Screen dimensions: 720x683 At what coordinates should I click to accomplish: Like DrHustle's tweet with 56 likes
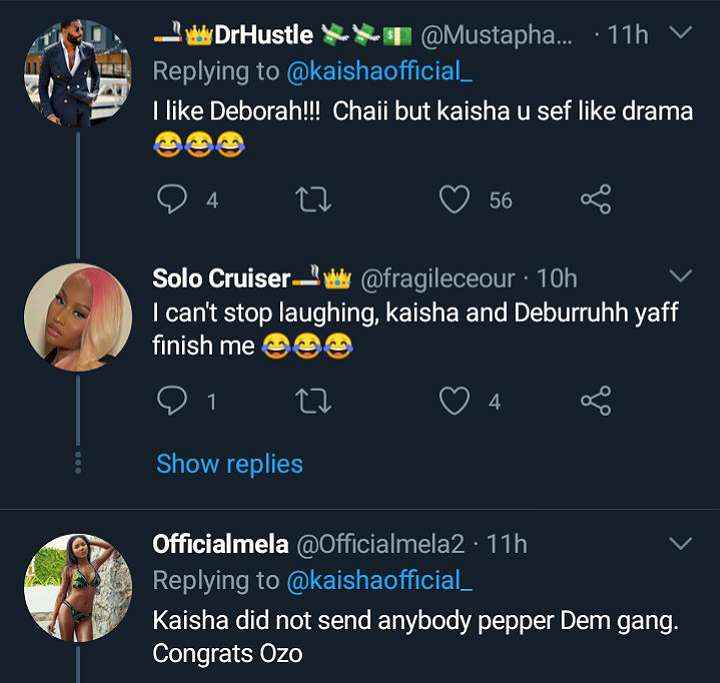coord(455,200)
